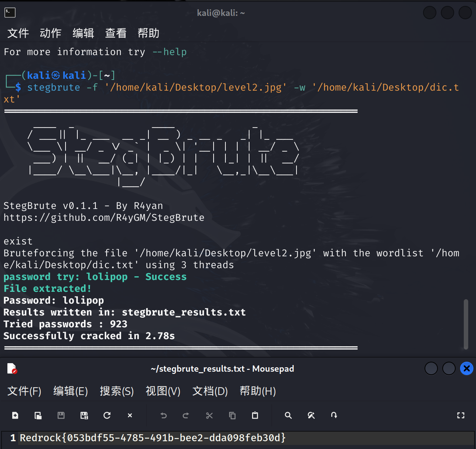Click the Redrock flag text line in Mousepad

[x=153, y=438]
